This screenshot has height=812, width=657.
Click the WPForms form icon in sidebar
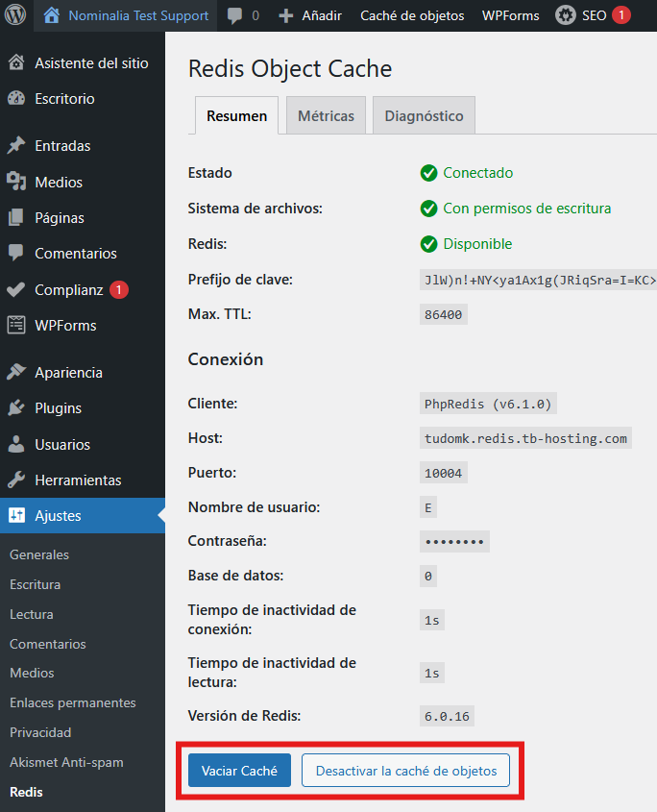[16, 325]
